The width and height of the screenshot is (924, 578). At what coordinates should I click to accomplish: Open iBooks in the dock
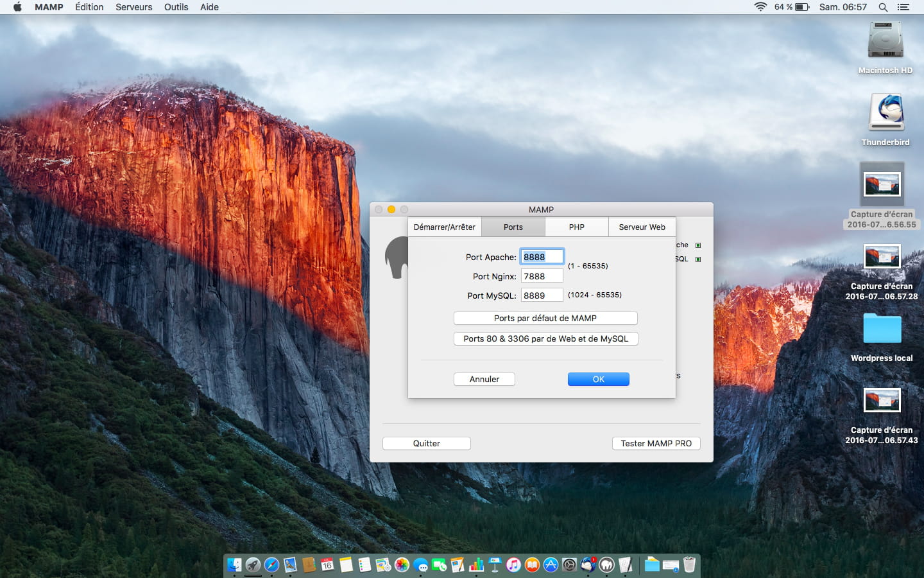(x=532, y=565)
